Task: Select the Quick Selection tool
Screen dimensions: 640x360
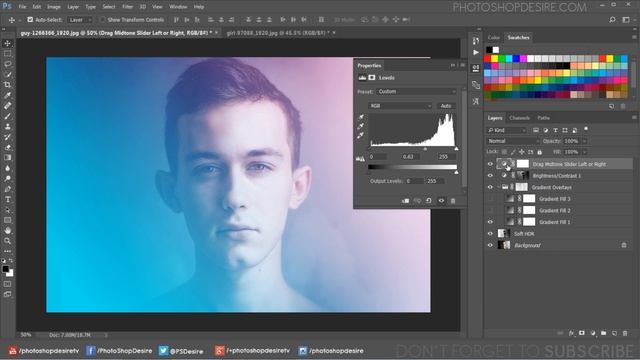Action: point(7,74)
